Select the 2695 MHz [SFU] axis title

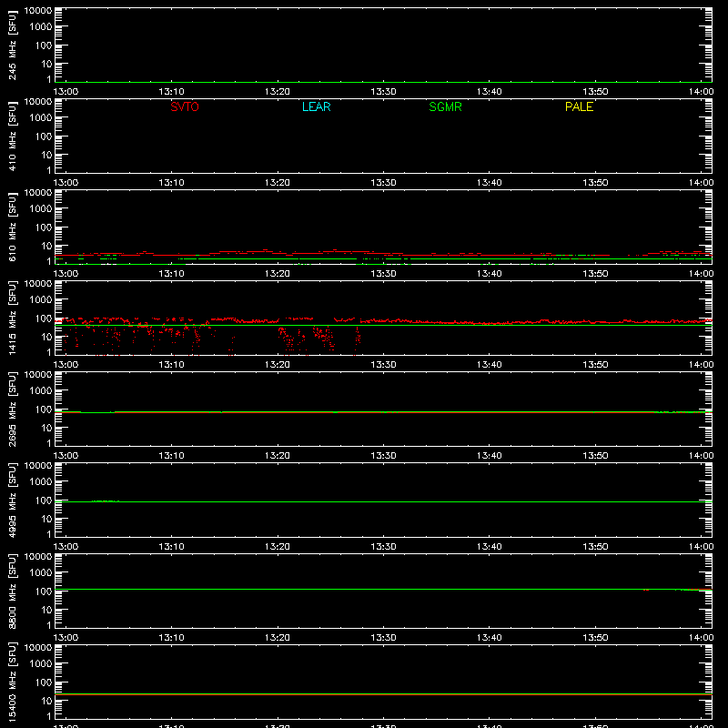12,409
